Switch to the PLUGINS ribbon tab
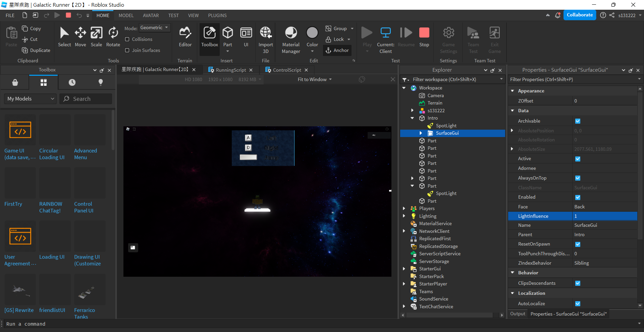The height and width of the screenshot is (332, 644). 217,15
